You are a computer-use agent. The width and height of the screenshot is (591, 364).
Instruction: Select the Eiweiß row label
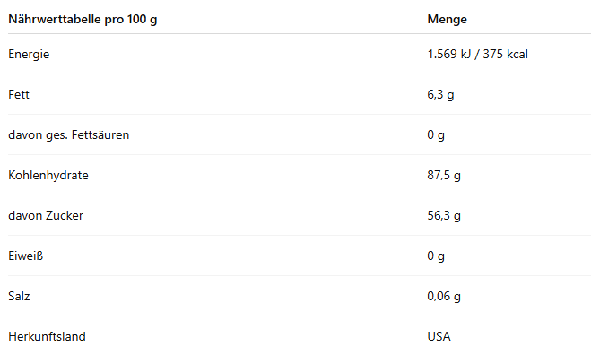[25, 256]
